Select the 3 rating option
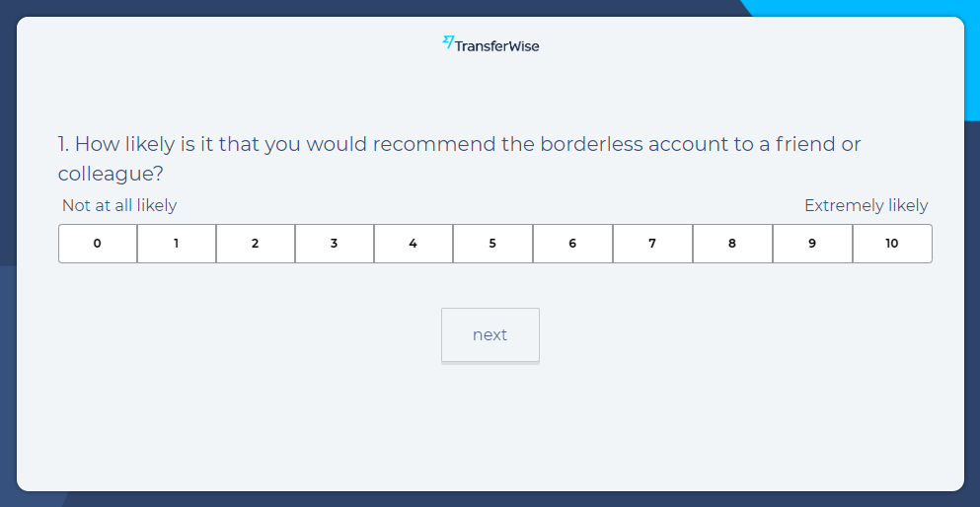980x507 pixels. coord(335,244)
